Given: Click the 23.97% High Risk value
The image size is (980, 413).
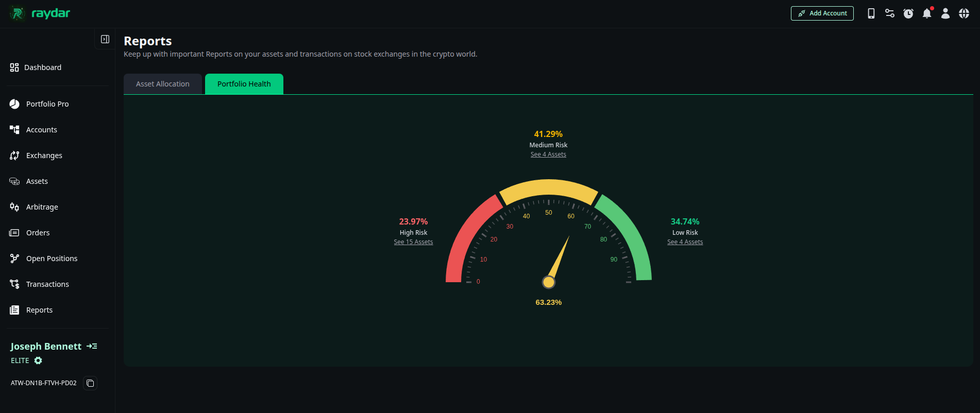Looking at the screenshot, I should point(413,221).
